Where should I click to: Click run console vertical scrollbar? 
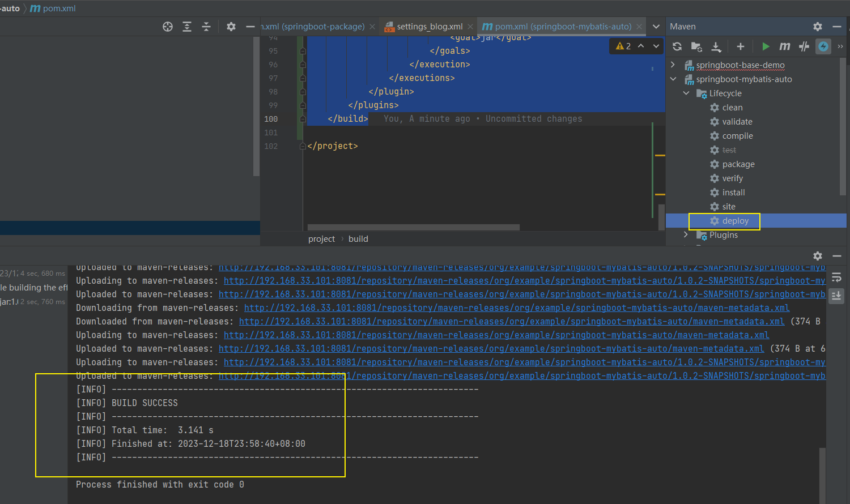[x=822, y=475]
